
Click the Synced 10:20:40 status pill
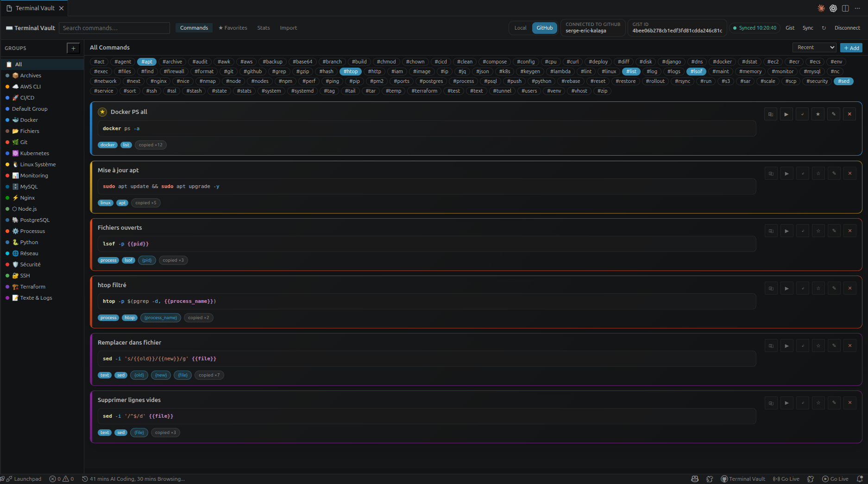[x=755, y=28]
